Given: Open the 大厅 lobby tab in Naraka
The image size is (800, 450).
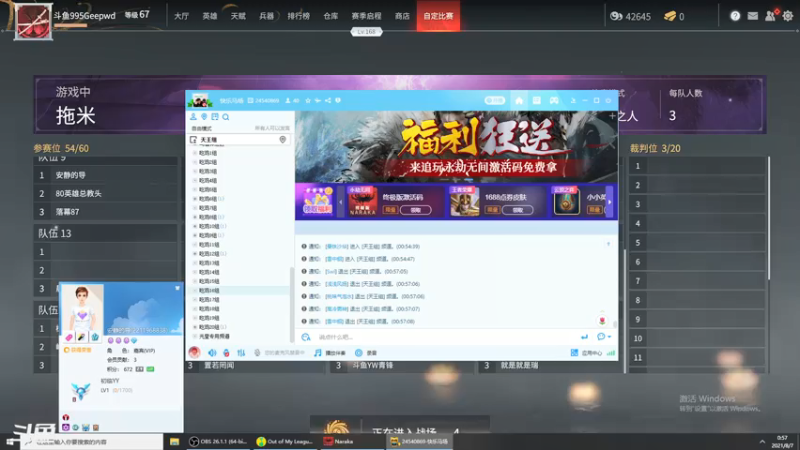Looking at the screenshot, I should point(181,16).
